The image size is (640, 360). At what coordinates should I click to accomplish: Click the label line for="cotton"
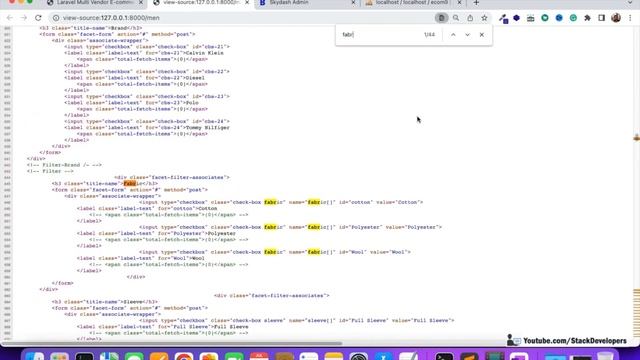(147, 209)
